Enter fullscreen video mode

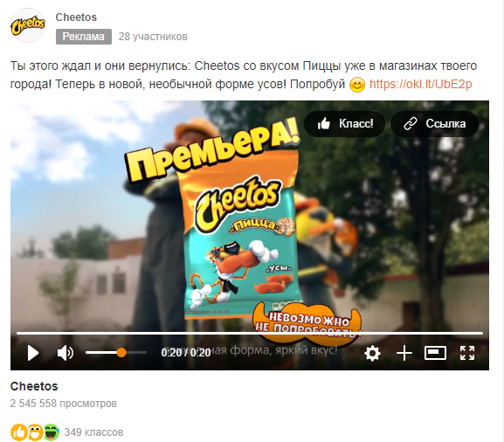pos(467,353)
